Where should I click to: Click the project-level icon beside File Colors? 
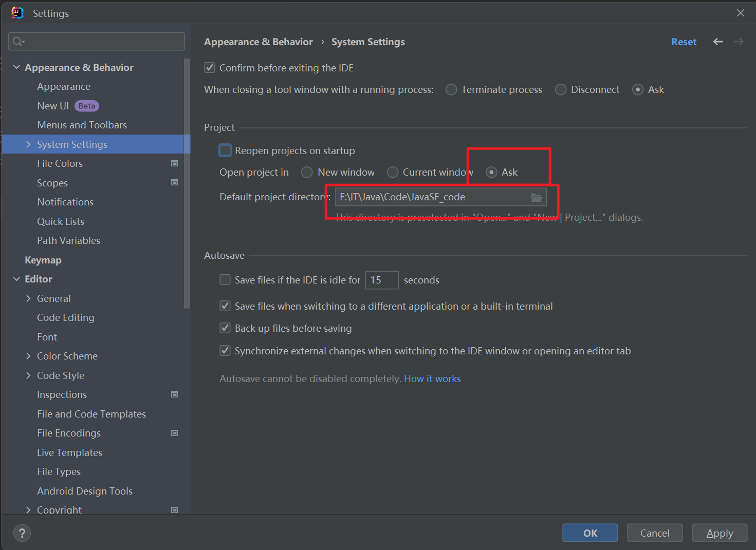pos(174,163)
